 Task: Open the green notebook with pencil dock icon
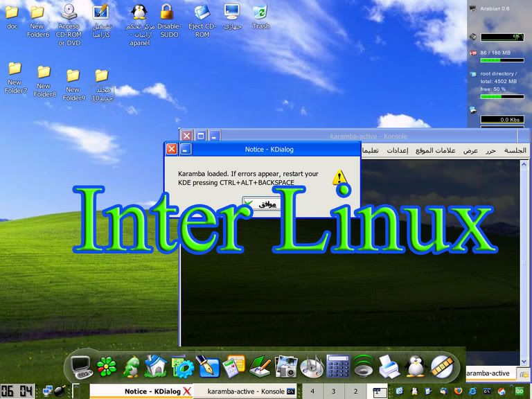point(260,366)
